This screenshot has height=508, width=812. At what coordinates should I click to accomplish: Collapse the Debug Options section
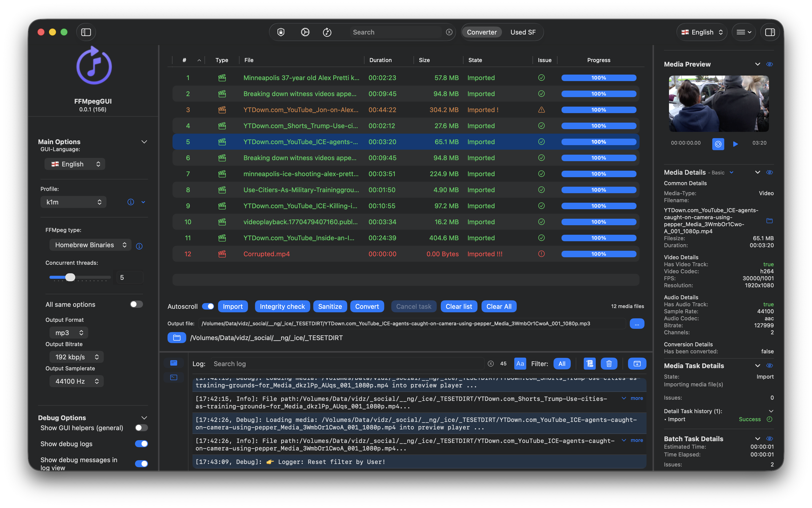tap(144, 418)
